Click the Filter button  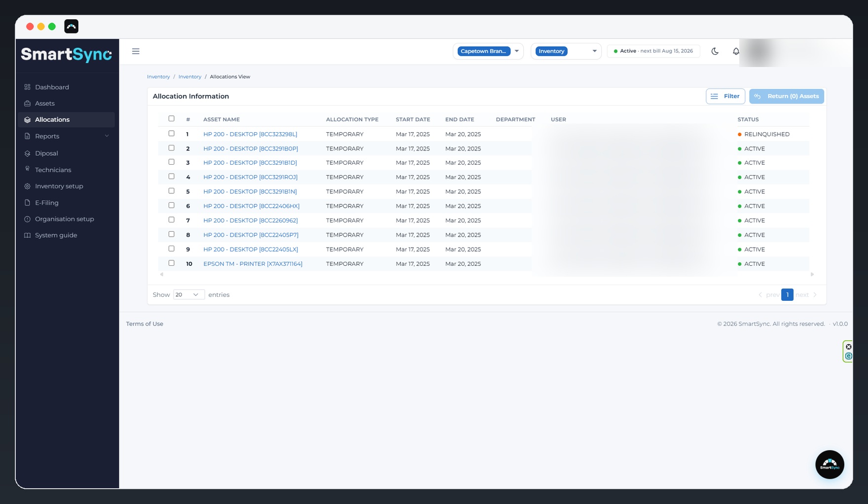click(725, 96)
